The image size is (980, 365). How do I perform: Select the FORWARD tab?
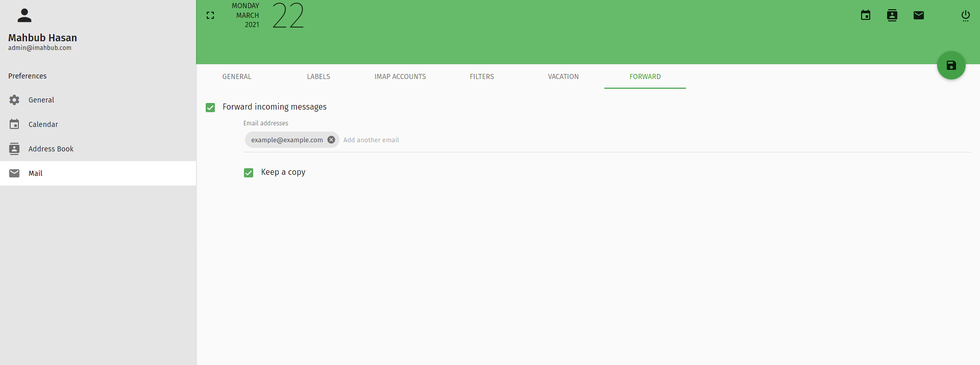pos(645,76)
